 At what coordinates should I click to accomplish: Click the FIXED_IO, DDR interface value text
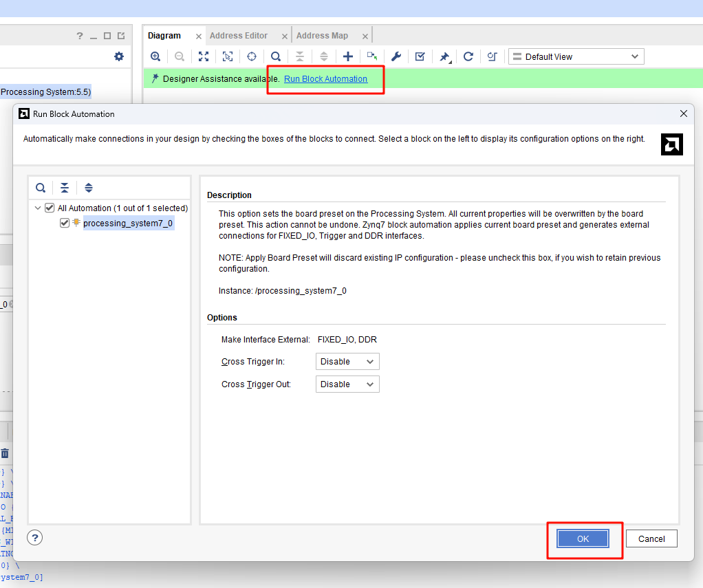click(347, 340)
